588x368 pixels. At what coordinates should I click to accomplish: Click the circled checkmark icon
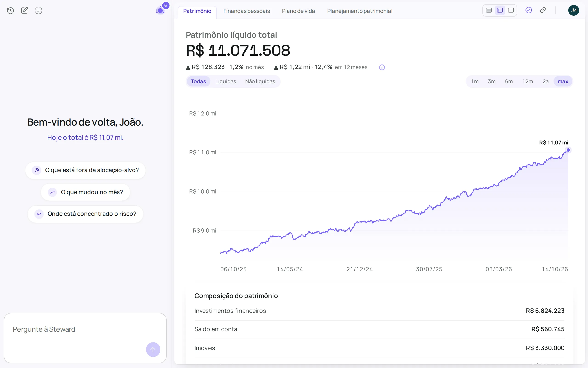point(529,10)
